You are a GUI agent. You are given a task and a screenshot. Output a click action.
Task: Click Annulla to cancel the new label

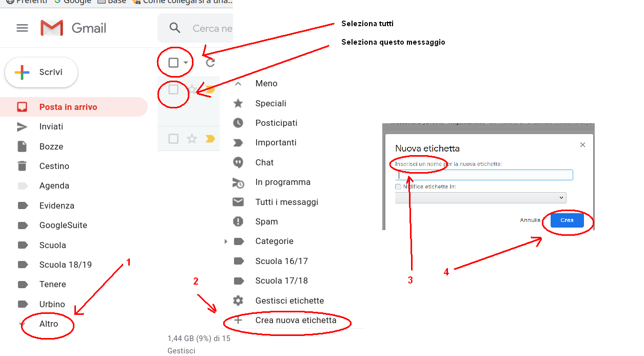click(530, 219)
